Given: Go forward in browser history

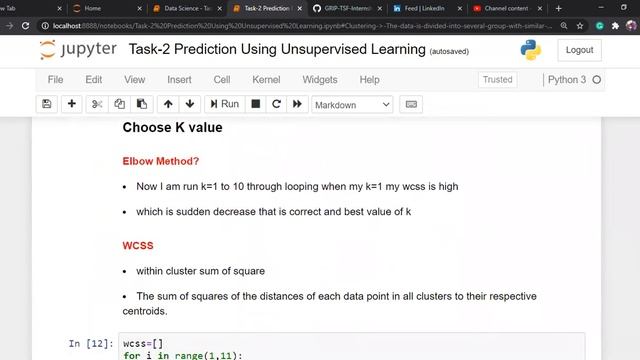Looking at the screenshot, I should 9,26.
